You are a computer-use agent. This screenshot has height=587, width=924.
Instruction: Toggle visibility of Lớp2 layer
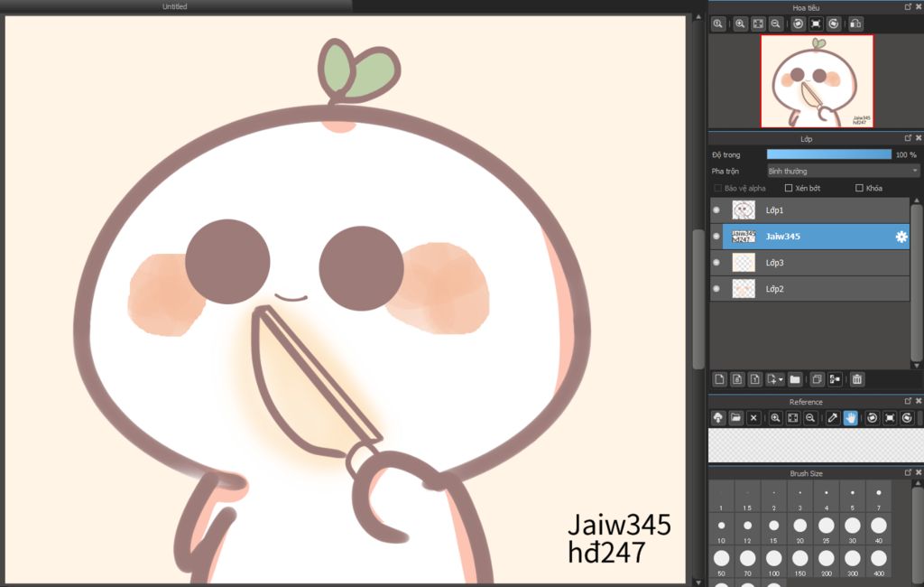(716, 289)
